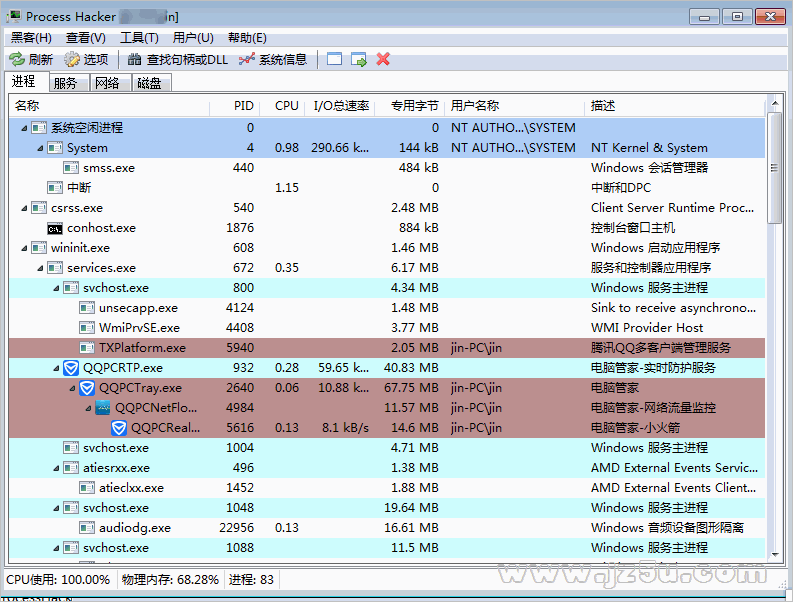Viewport: 793px width, 602px height.
Task: Open the 工具(T) menu
Action: pos(139,38)
